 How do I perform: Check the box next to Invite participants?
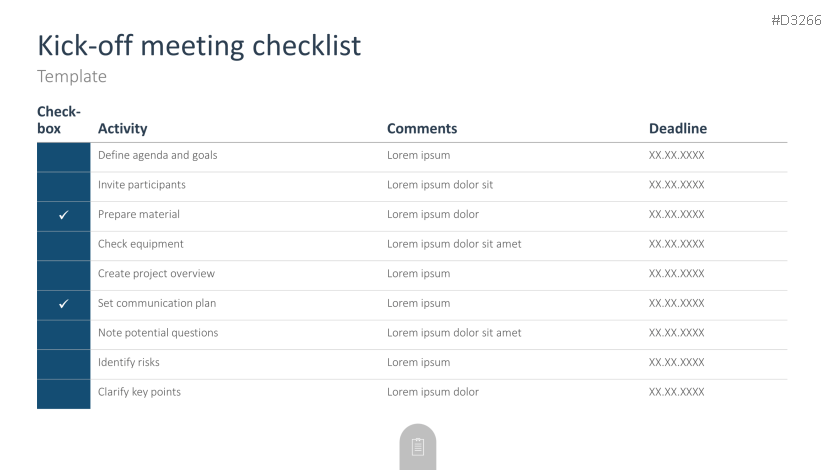click(63, 186)
